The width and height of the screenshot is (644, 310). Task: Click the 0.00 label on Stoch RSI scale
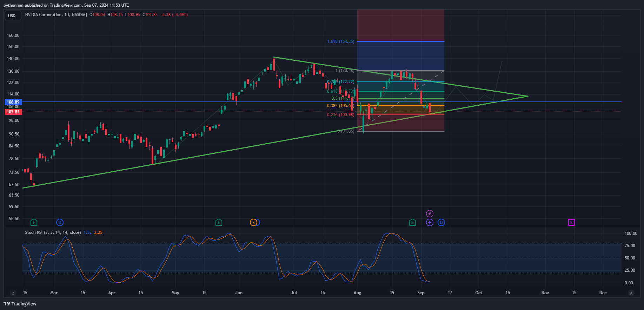[x=629, y=283]
